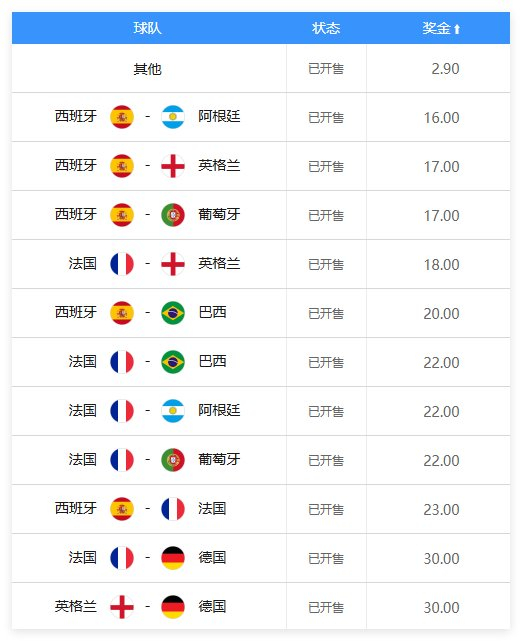Click the 奖金 sort arrow in header
This screenshot has height=641, width=522.
click(457, 29)
